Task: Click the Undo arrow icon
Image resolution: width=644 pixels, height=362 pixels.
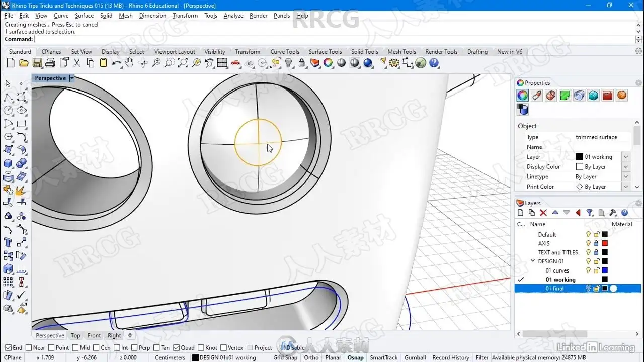Action: (x=117, y=63)
